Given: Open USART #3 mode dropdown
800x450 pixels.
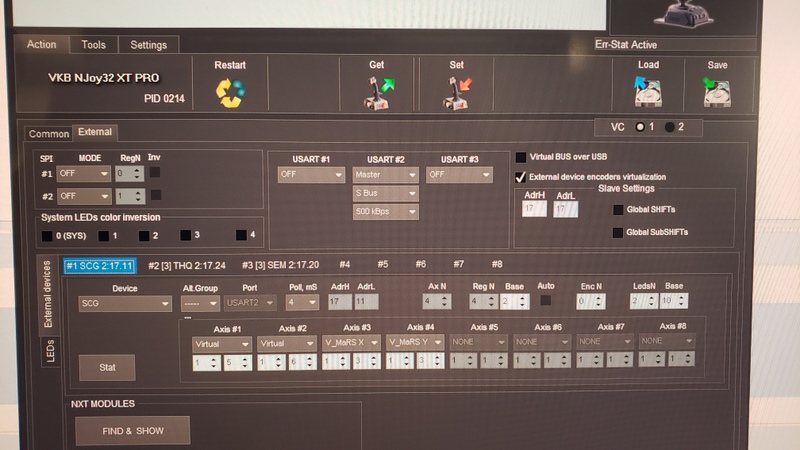Looking at the screenshot, I should [x=459, y=174].
